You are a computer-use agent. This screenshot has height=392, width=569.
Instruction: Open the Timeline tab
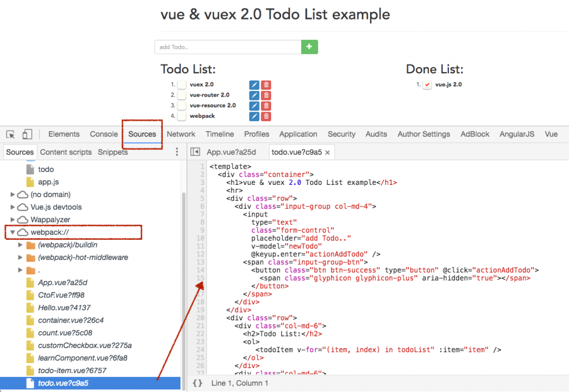(x=219, y=134)
